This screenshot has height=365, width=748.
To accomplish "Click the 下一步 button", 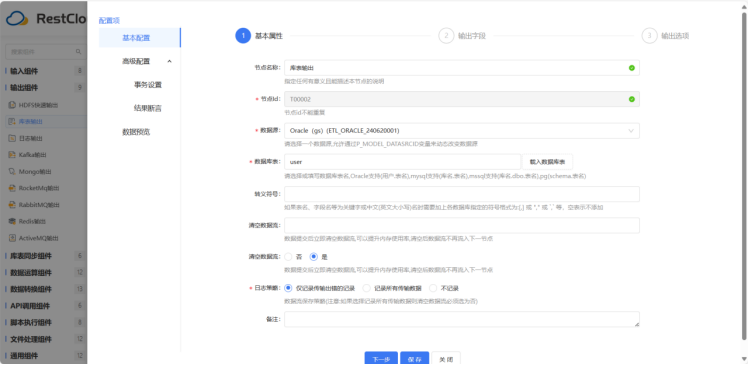I will [x=381, y=359].
